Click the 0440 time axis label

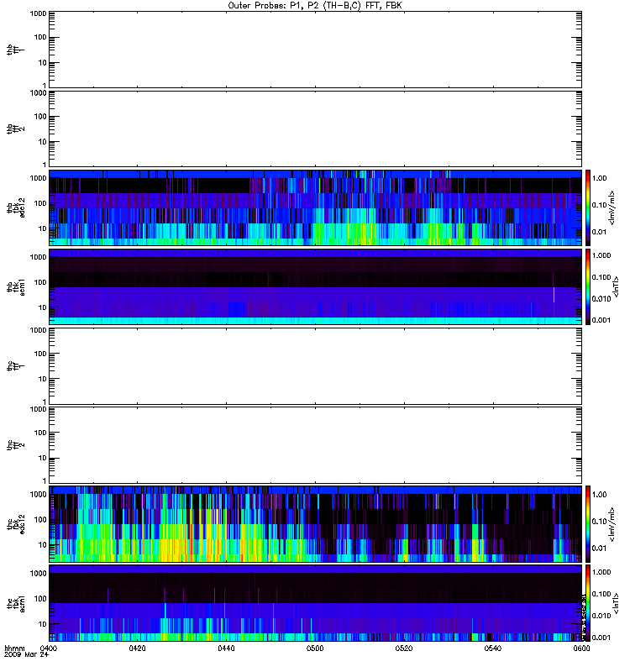(x=226, y=648)
